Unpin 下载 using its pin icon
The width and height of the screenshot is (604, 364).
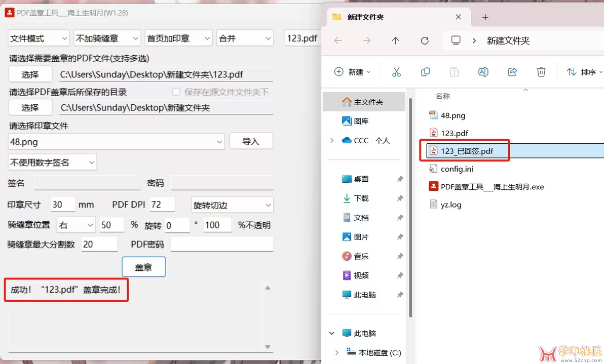[x=400, y=198]
